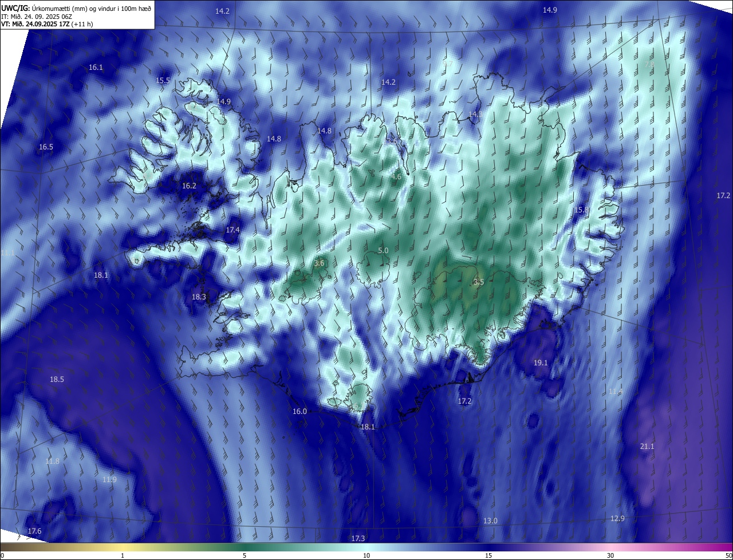This screenshot has width=733, height=560.
Task: Click the 11.4 value label
Action: (616, 392)
